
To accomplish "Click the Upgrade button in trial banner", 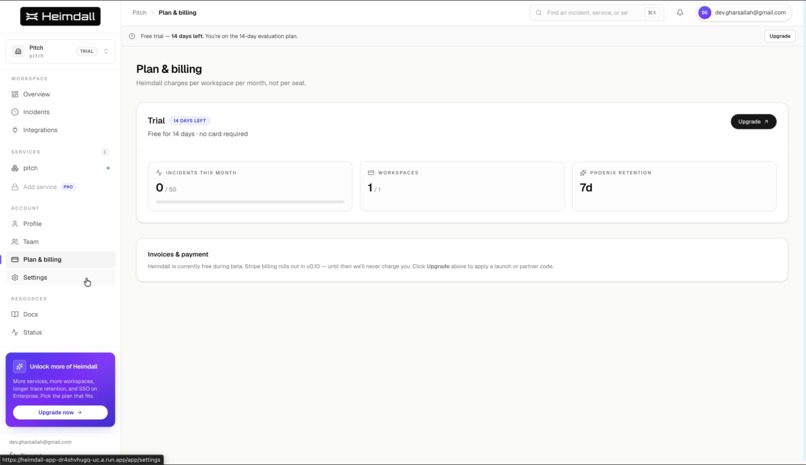I will click(x=780, y=36).
